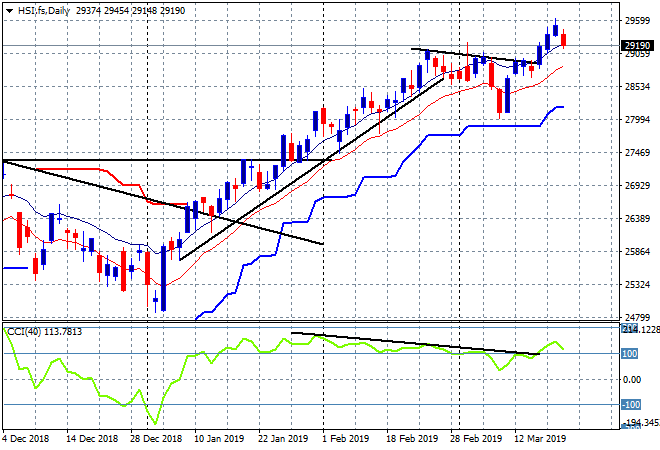Click the CCI 0.00 level label
This screenshot has height=450, width=660.
tap(632, 380)
